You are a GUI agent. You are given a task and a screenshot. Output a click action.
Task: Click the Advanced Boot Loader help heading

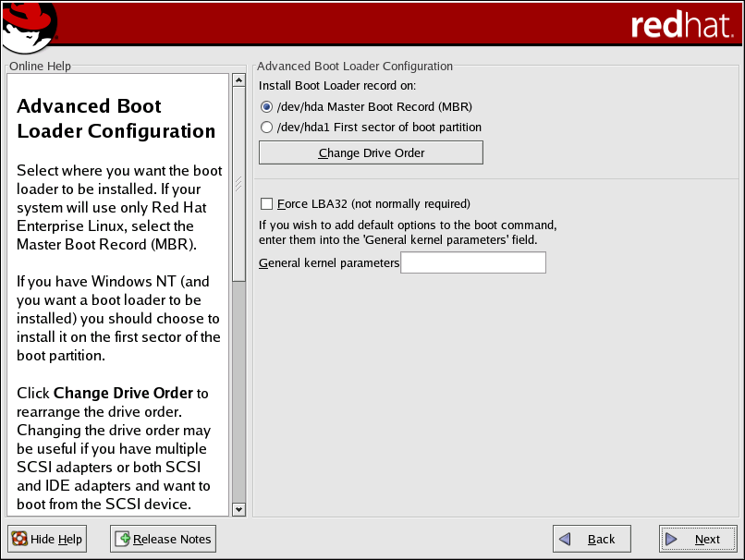pos(116,118)
